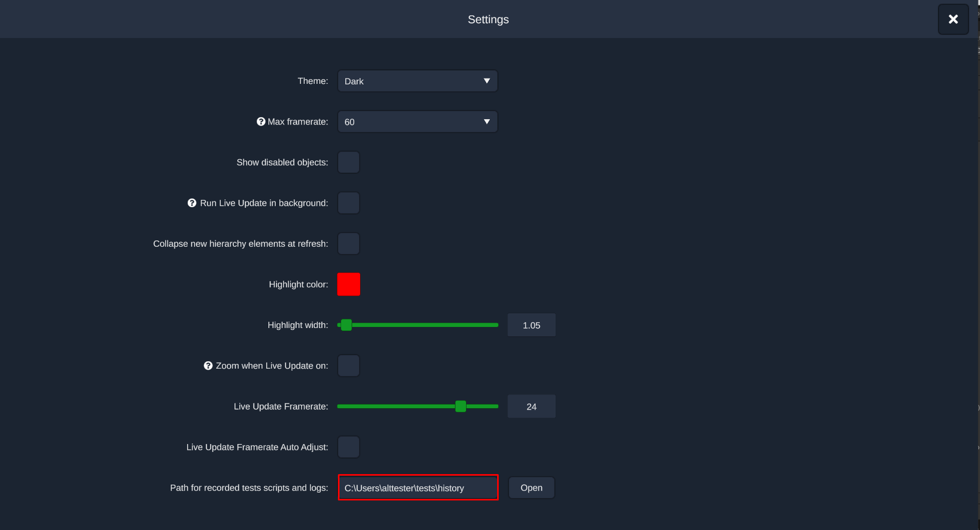
Task: Click the help icon for Zoom when Live Update on
Action: [208, 365]
